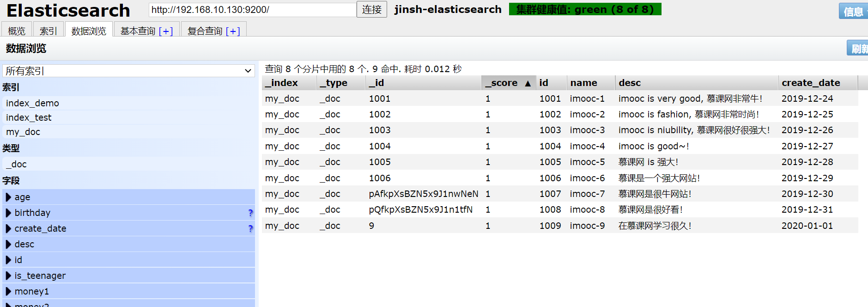This screenshot has height=307, width=868.
Task: Add a new 基本查询 tab with [+]
Action: (166, 31)
